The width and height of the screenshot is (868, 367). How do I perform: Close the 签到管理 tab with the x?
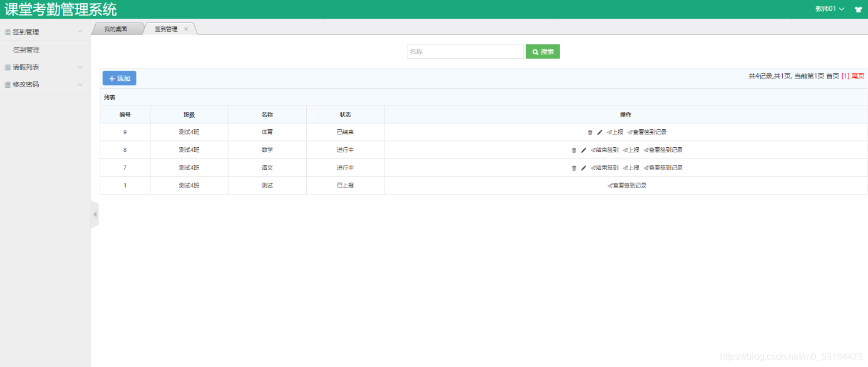[x=186, y=29]
